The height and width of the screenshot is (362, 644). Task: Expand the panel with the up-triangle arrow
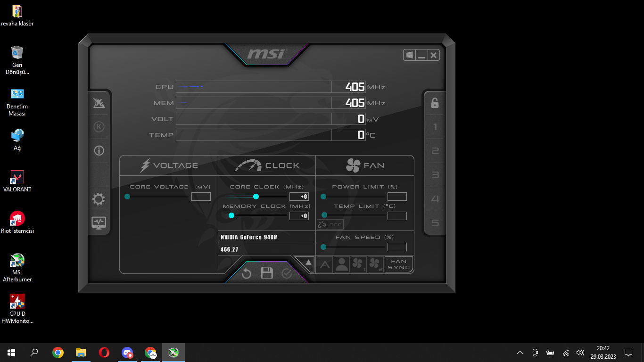[308, 263]
